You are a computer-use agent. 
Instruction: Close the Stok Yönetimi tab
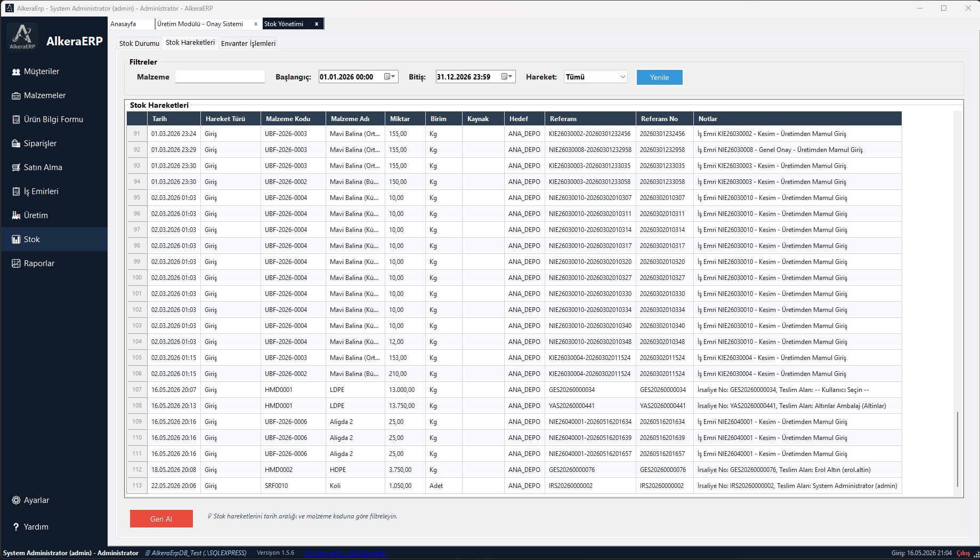tap(317, 24)
